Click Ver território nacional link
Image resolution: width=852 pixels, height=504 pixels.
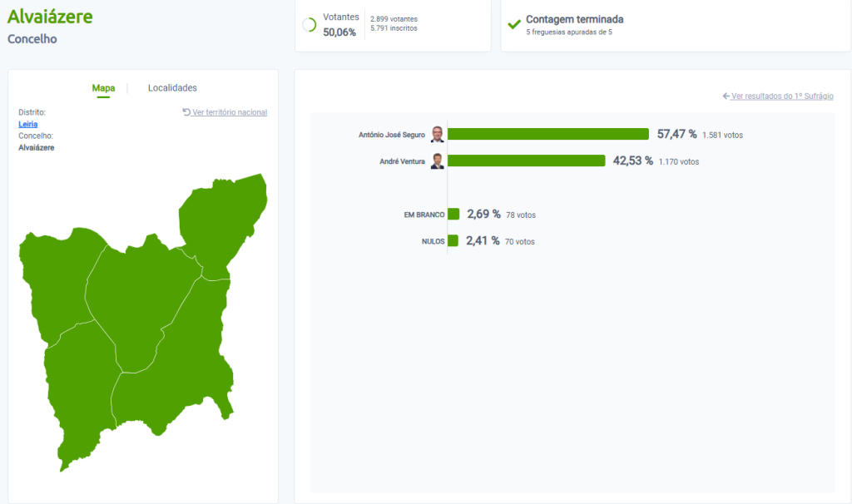pos(230,112)
